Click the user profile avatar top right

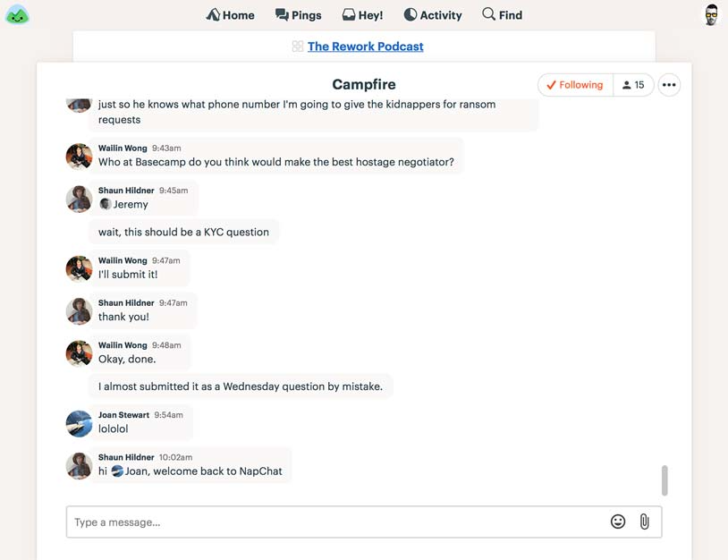pyautogui.click(x=711, y=14)
